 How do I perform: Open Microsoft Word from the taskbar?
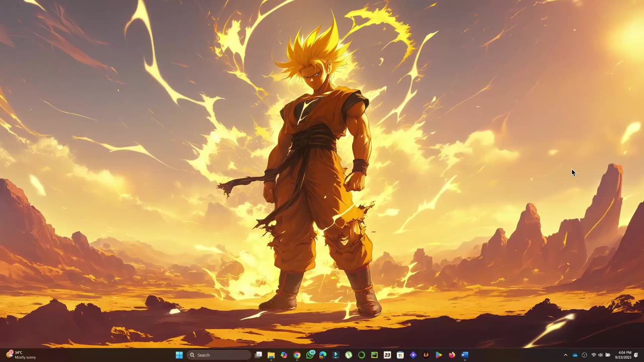(x=465, y=355)
